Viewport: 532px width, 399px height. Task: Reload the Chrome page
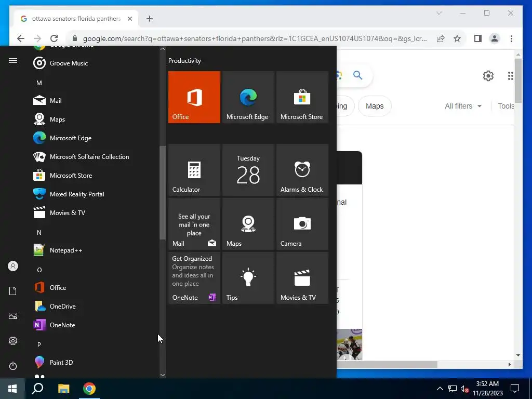[54, 38]
